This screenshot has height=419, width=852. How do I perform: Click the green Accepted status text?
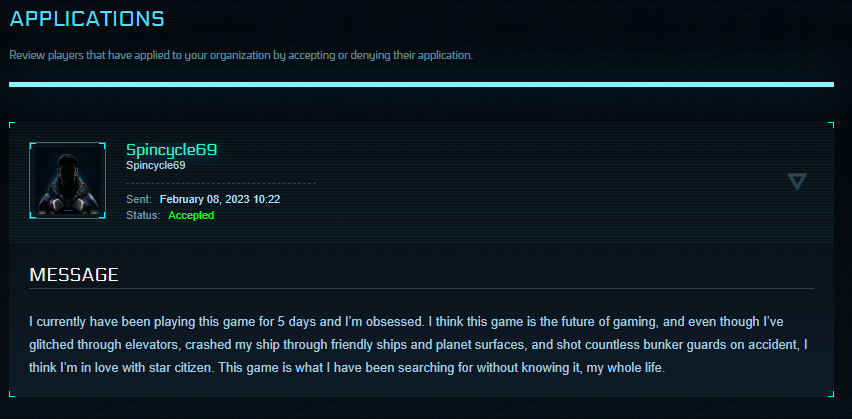191,215
